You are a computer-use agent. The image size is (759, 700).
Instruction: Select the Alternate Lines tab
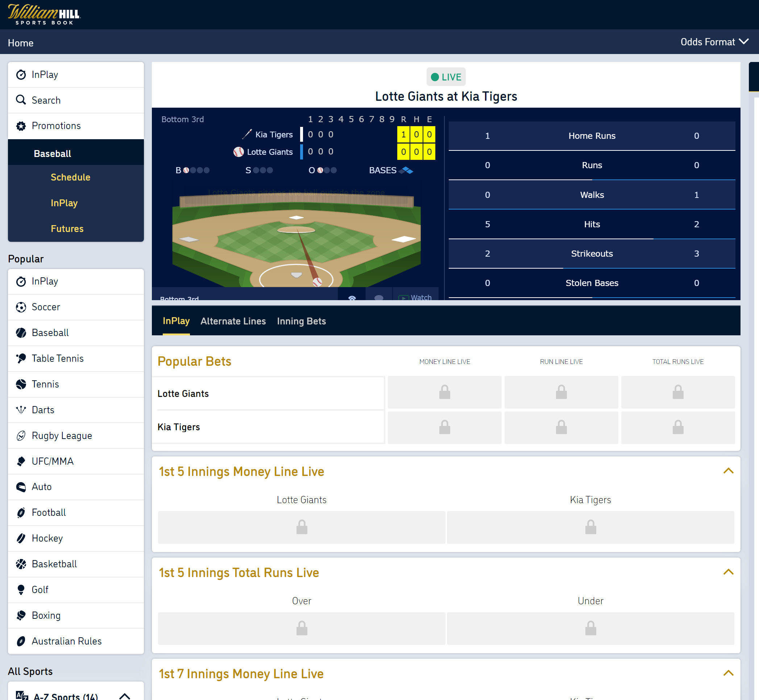(x=233, y=320)
